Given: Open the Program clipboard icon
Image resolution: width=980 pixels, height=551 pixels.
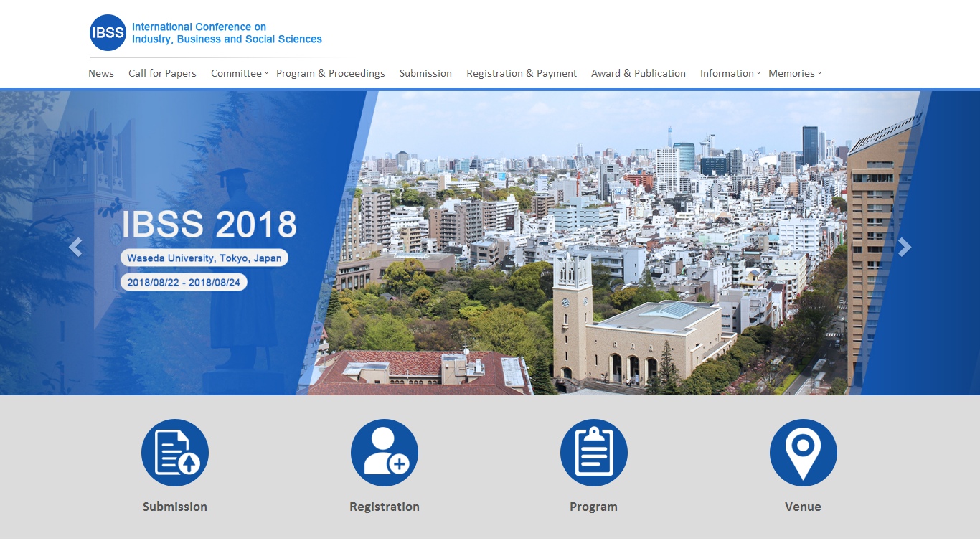Looking at the screenshot, I should 594,453.
